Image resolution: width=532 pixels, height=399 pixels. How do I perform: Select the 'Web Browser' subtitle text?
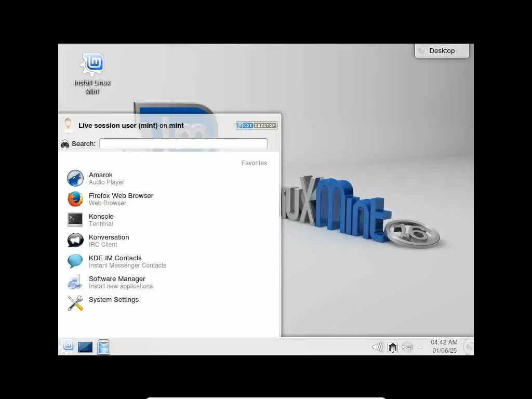[x=108, y=203]
